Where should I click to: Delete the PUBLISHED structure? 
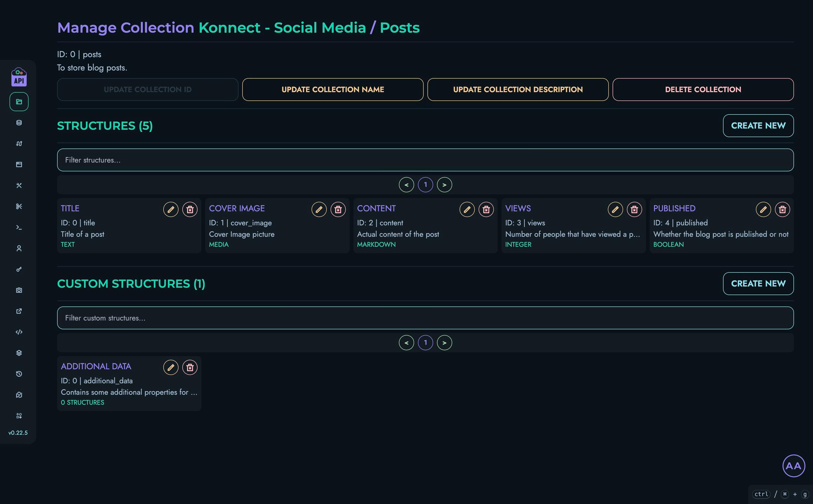782,209
